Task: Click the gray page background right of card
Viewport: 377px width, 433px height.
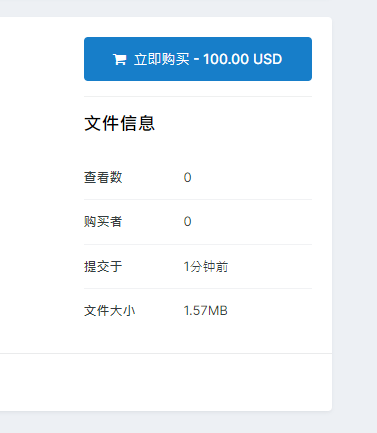Action: coord(355,217)
